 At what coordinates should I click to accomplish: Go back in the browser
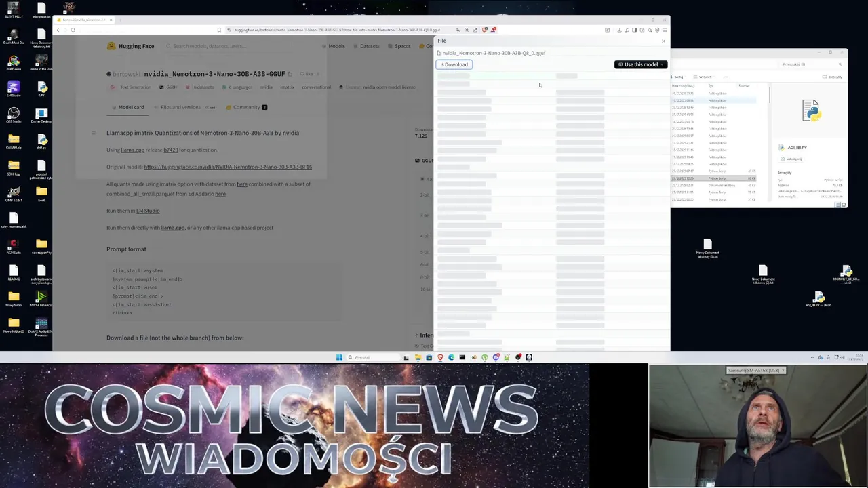[58, 30]
